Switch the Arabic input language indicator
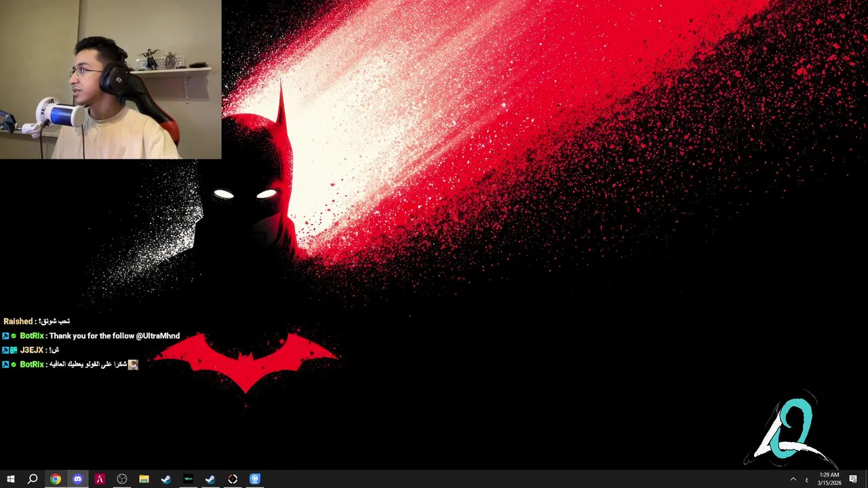Image resolution: width=868 pixels, height=488 pixels. tap(806, 480)
